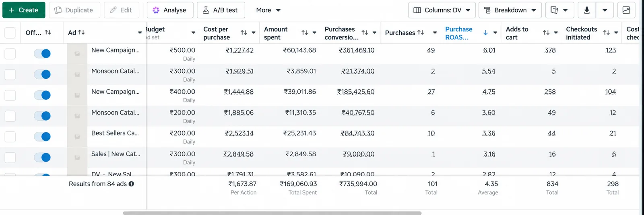Open thumbnail of ₹500.00 budget ad
Viewport: 644px width, 215px height.
point(77,54)
